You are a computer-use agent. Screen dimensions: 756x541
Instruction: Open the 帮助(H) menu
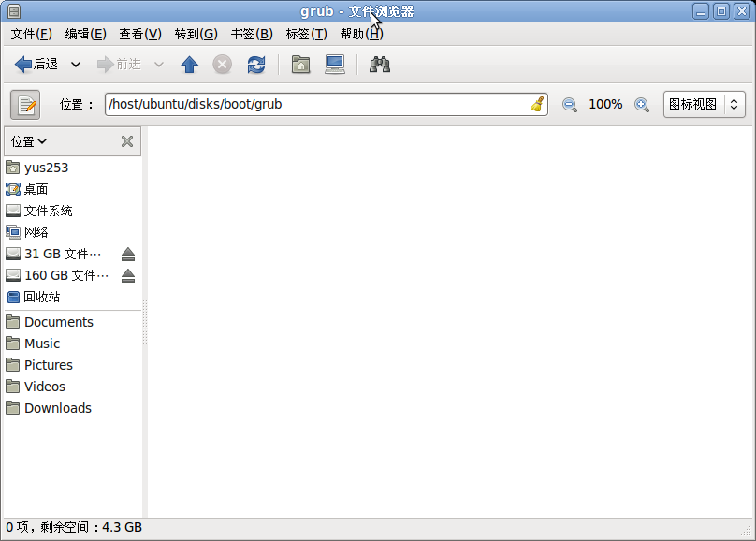point(361,34)
